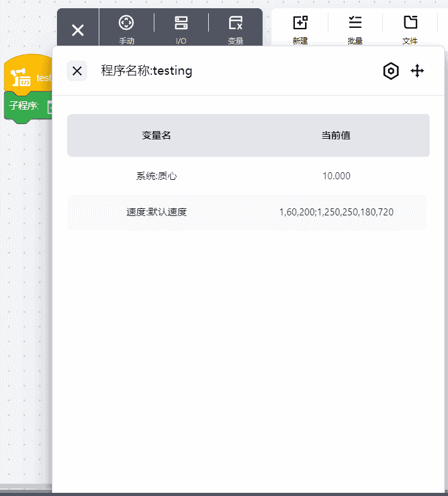Screen dimensions: 448x496
Task: Open the I/O panel
Action: point(182,29)
